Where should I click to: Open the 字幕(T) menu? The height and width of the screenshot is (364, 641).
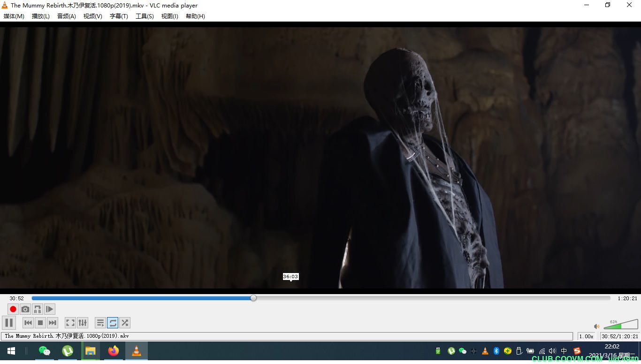(119, 16)
